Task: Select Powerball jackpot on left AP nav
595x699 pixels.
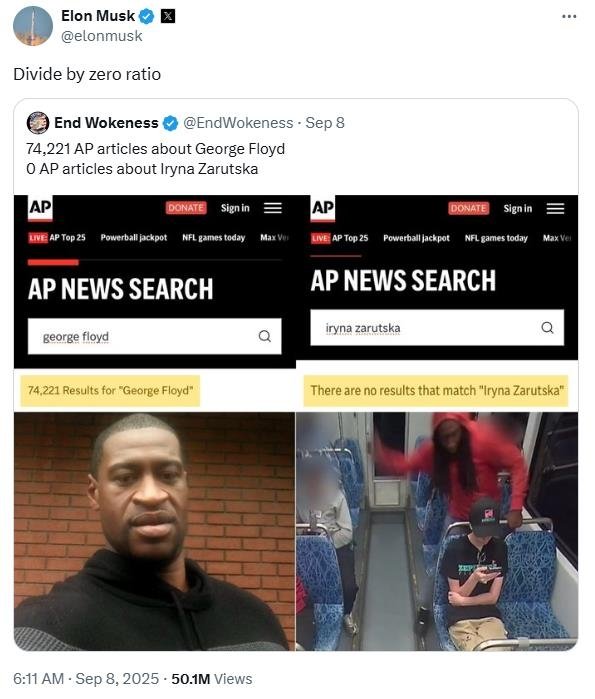Action: (x=134, y=238)
